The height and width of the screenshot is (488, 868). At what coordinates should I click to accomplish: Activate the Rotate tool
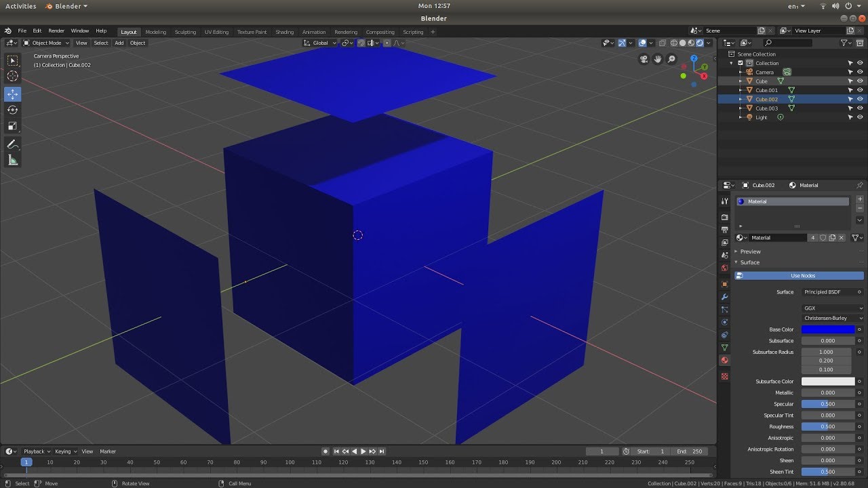(x=13, y=110)
